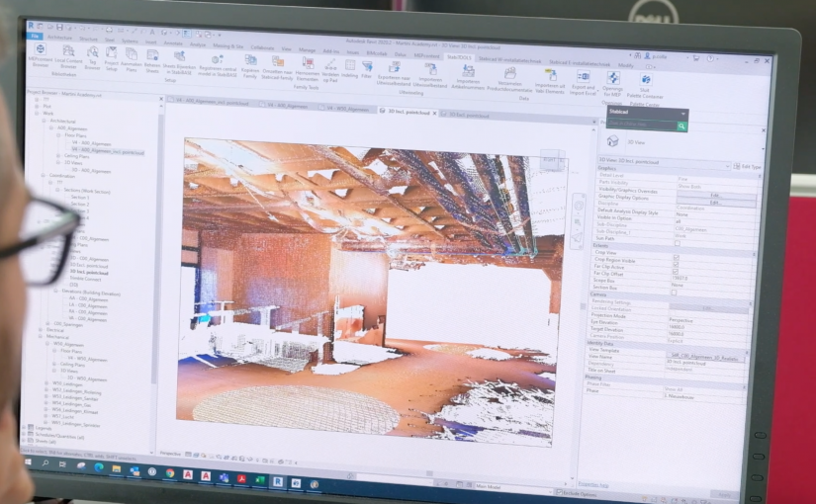Open Excel from the Windows taskbar
Viewport: 816px width, 504px height.
coord(259,479)
